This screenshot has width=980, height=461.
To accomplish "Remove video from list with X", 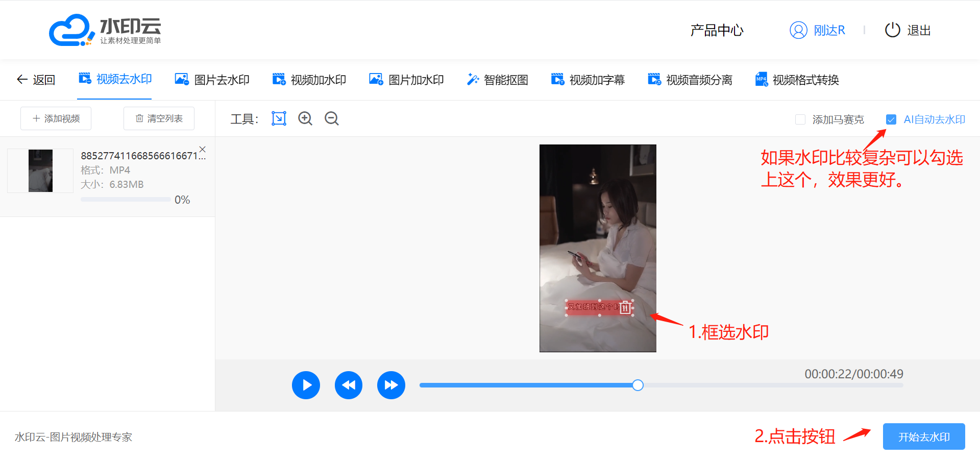I will pyautogui.click(x=203, y=149).
